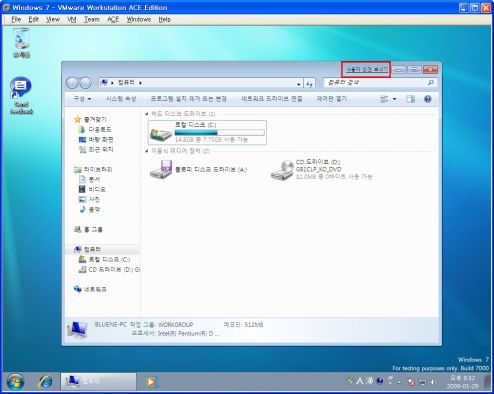Click the taskbar clock and date
The width and height of the screenshot is (494, 394).
coord(462,382)
